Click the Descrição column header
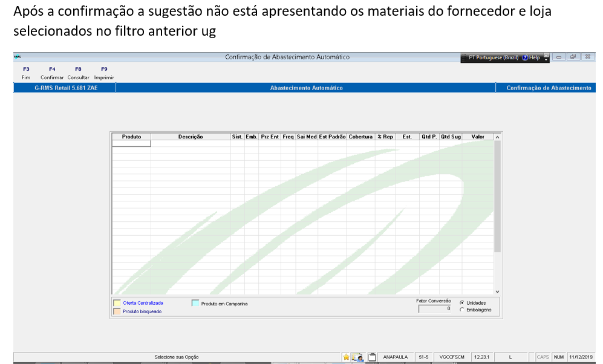603x364 pixels. click(x=191, y=137)
